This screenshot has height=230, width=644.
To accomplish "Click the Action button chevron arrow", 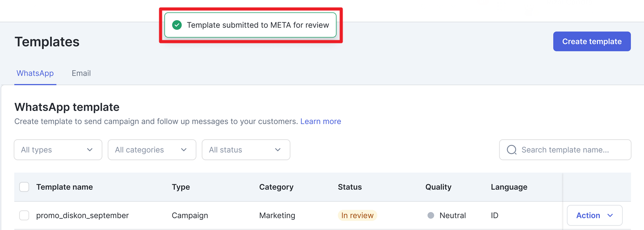I will (x=610, y=215).
